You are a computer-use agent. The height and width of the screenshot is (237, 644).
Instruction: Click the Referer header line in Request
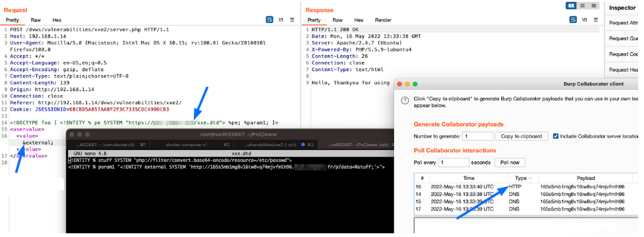point(96,103)
